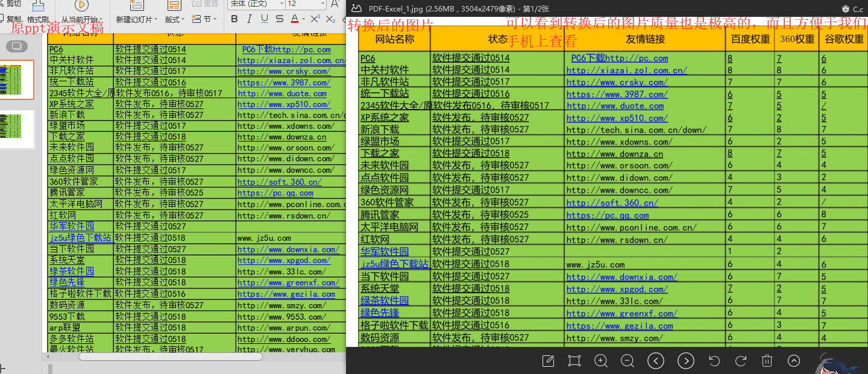
Task: Select the second slide thumbnail
Action: [x=17, y=129]
